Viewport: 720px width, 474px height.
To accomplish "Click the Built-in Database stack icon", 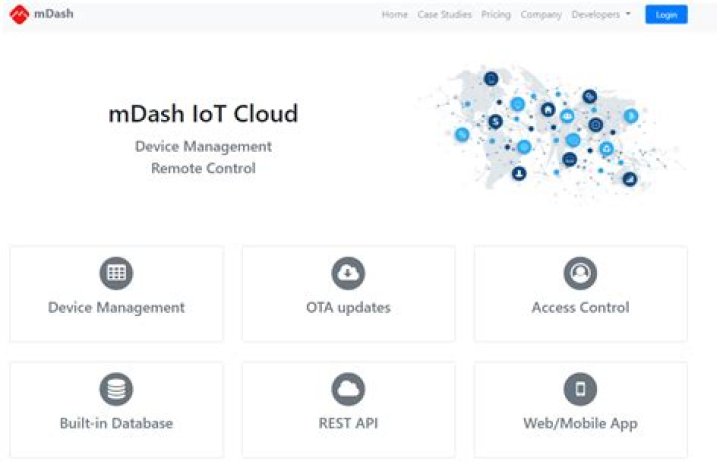I will 116,389.
